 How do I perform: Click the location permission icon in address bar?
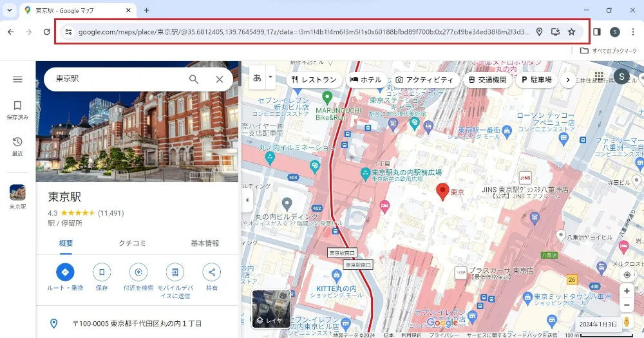click(x=539, y=32)
